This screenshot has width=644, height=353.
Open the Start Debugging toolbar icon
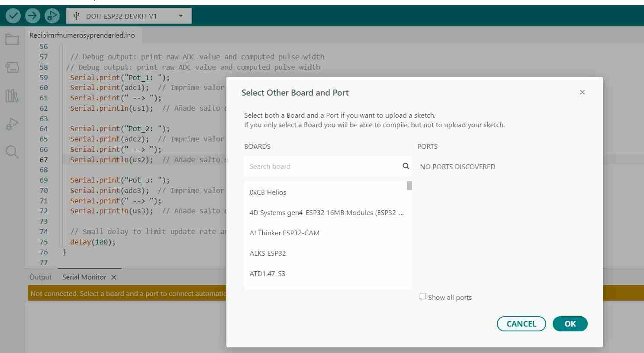tap(52, 16)
